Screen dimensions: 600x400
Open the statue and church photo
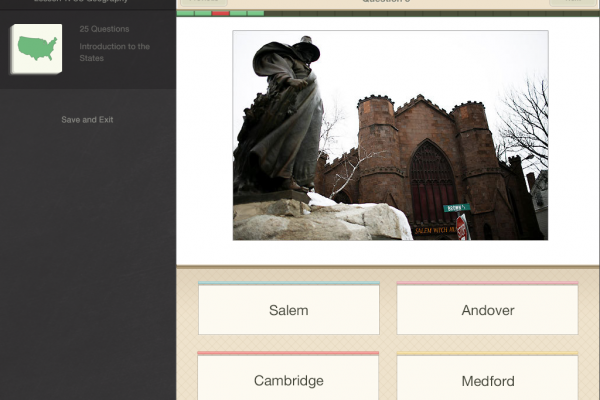click(x=390, y=135)
